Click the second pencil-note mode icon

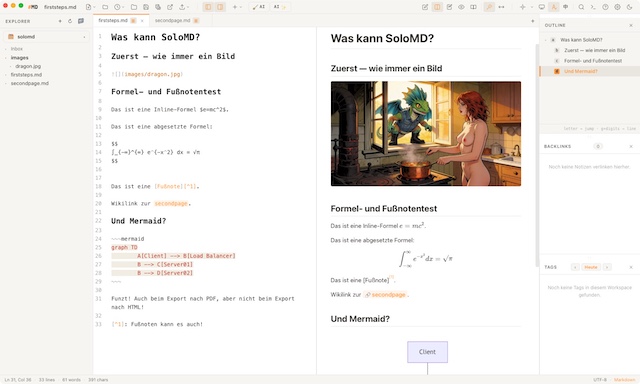(x=449, y=7)
